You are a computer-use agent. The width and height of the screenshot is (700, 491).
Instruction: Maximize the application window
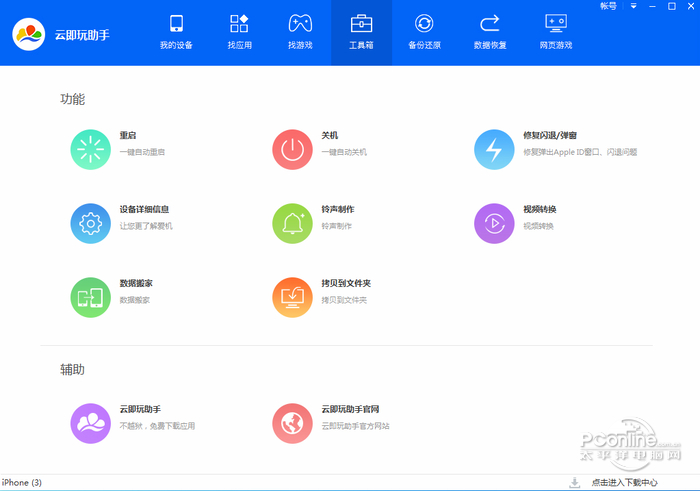click(671, 6)
